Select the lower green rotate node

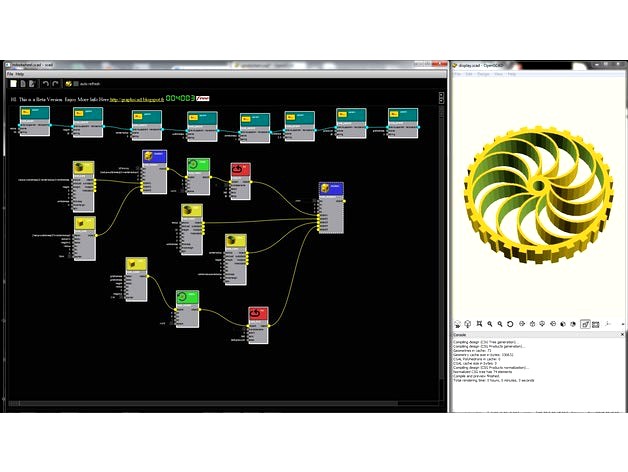[x=187, y=309]
